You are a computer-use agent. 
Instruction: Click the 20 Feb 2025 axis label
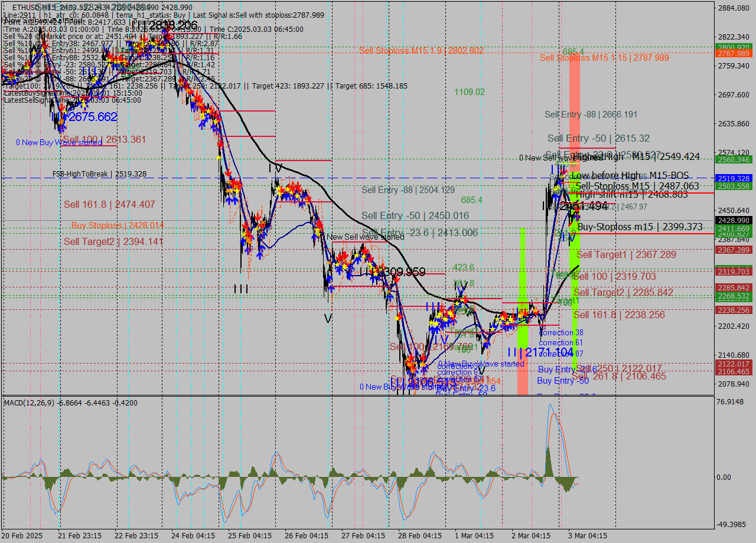[21, 535]
